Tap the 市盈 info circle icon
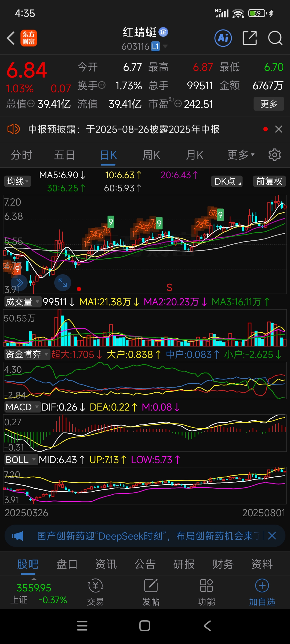The width and height of the screenshot is (290, 644). pos(178,104)
